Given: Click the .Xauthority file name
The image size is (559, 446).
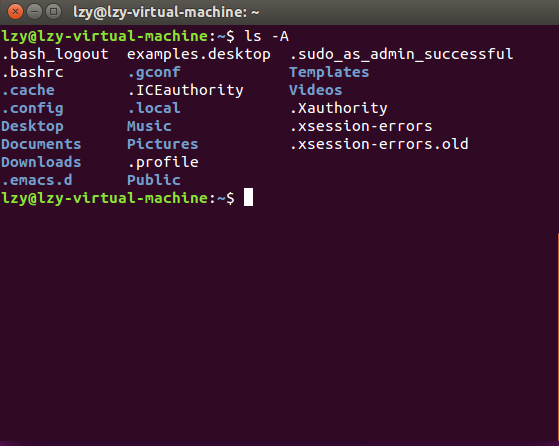Looking at the screenshot, I should point(338,108).
